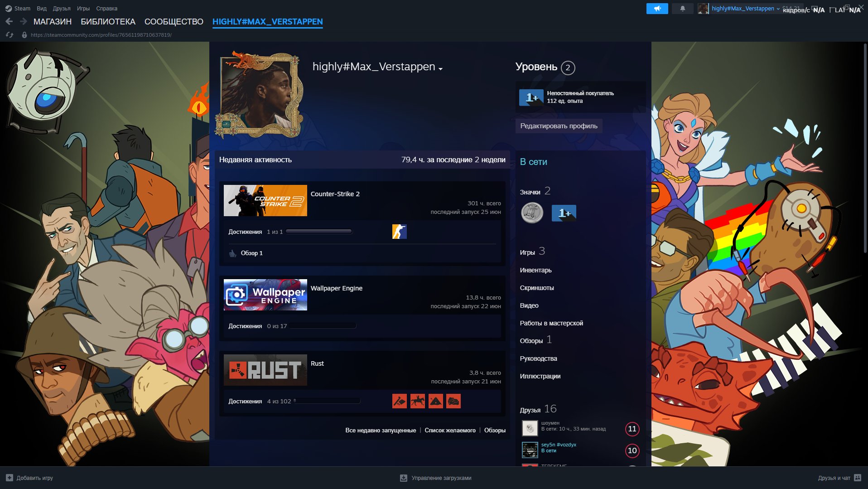Click level 11 badge beside шоумен
Image resolution: width=868 pixels, height=489 pixels.
(632, 429)
